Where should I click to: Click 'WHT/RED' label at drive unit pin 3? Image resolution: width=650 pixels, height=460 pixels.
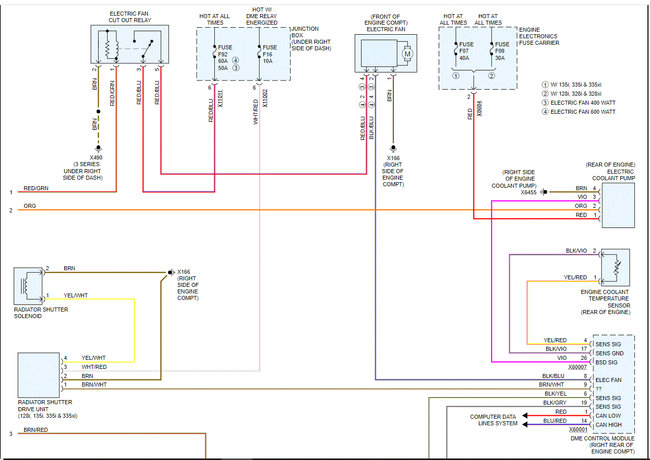pos(94,367)
